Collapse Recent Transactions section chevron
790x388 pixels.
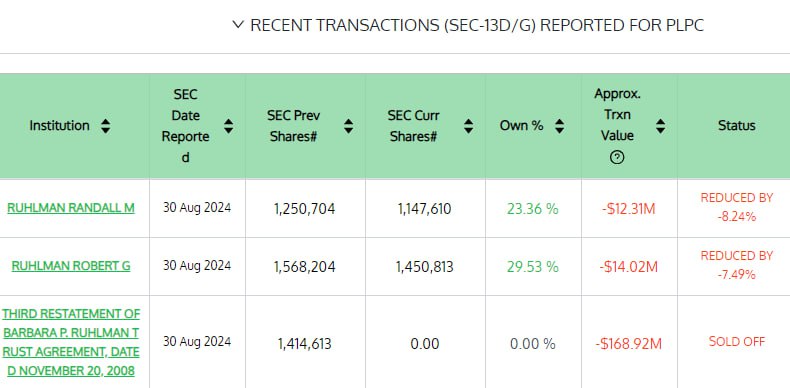coord(238,24)
